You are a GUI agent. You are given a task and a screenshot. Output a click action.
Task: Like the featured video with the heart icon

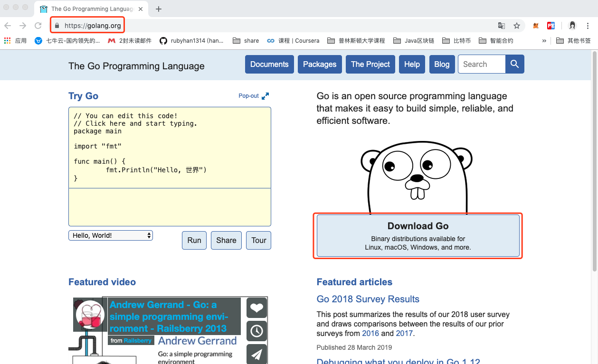[x=256, y=308]
